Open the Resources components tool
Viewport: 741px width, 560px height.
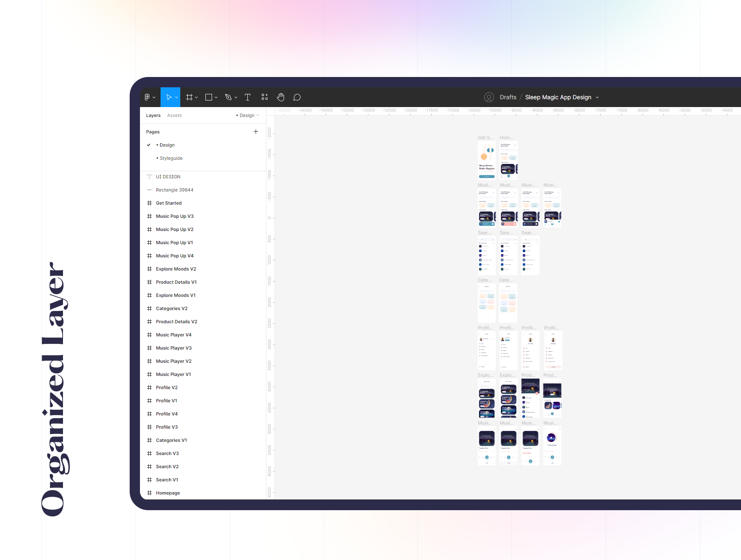coord(264,97)
